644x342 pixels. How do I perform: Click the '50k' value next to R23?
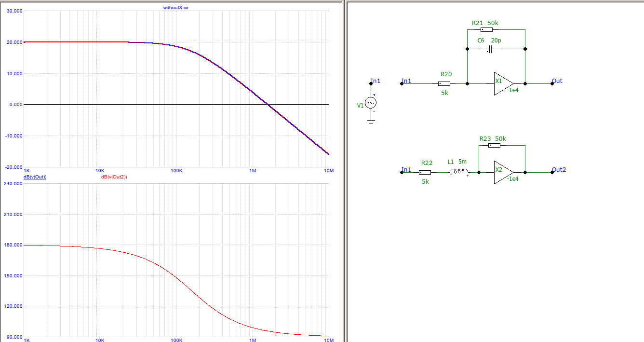coord(500,138)
